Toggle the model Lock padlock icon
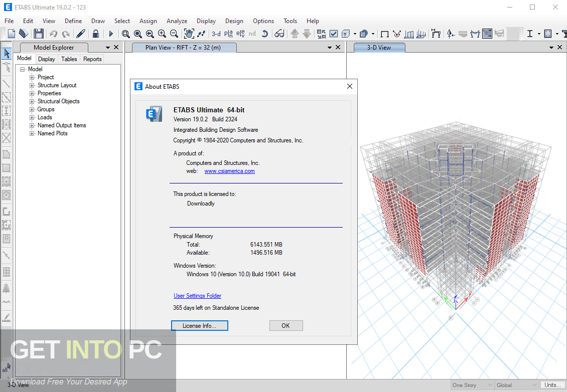Image resolution: width=567 pixels, height=392 pixels. (95, 34)
